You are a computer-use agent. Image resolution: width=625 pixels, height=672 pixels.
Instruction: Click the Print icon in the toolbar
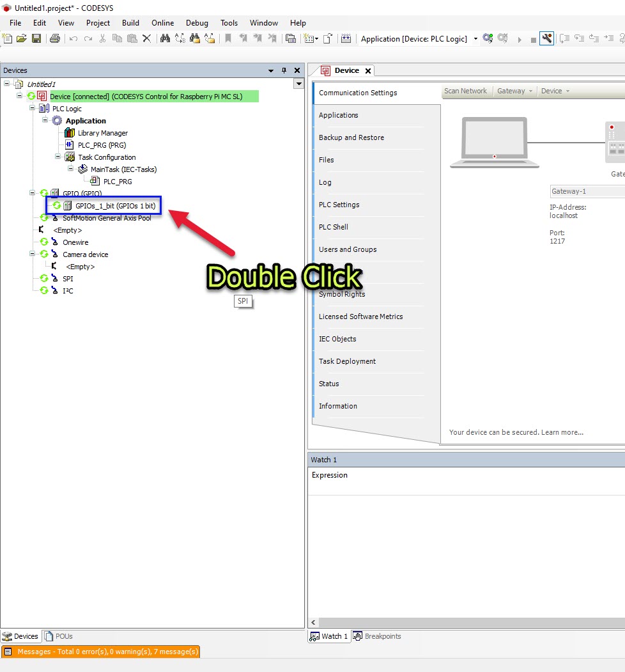(54, 38)
